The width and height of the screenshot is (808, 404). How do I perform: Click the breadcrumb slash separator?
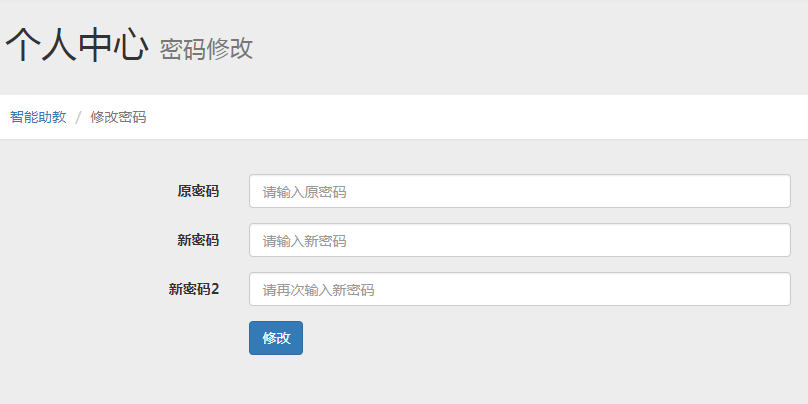pyautogui.click(x=78, y=117)
